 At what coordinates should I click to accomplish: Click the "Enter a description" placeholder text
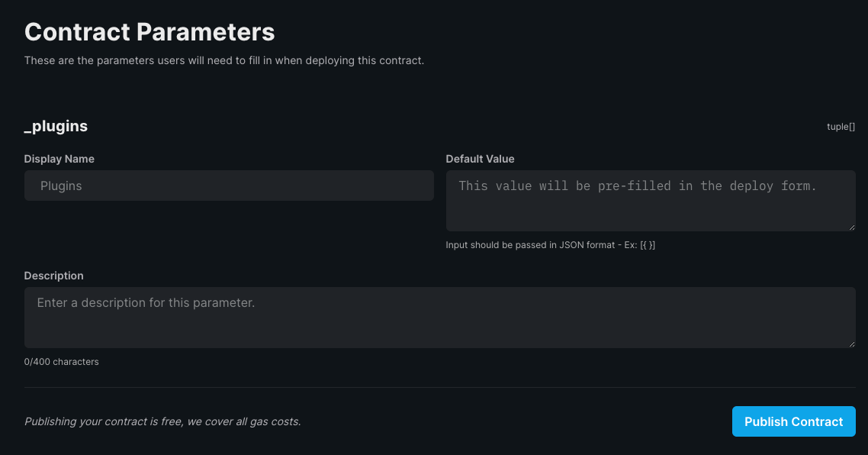(x=146, y=302)
